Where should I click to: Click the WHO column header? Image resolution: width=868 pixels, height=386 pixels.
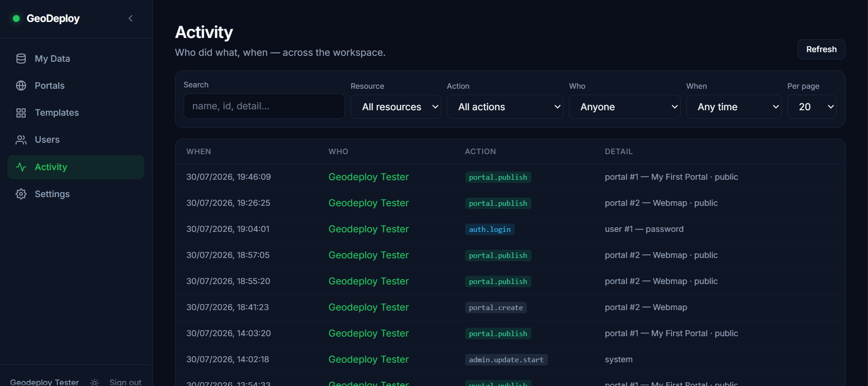click(338, 151)
